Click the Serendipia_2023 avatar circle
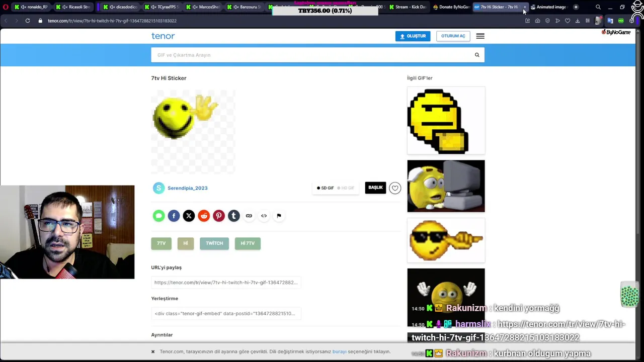The image size is (644, 362). coord(158,188)
